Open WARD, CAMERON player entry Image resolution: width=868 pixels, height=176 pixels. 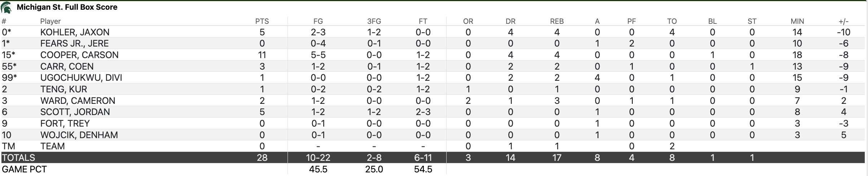click(78, 101)
